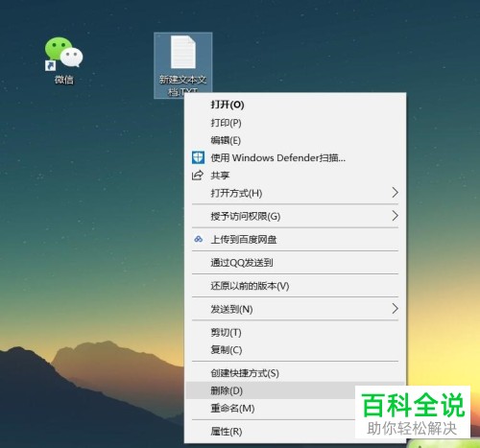480x448 pixels.
Task: Select 创建快捷方式(S) entry
Action: click(295, 373)
